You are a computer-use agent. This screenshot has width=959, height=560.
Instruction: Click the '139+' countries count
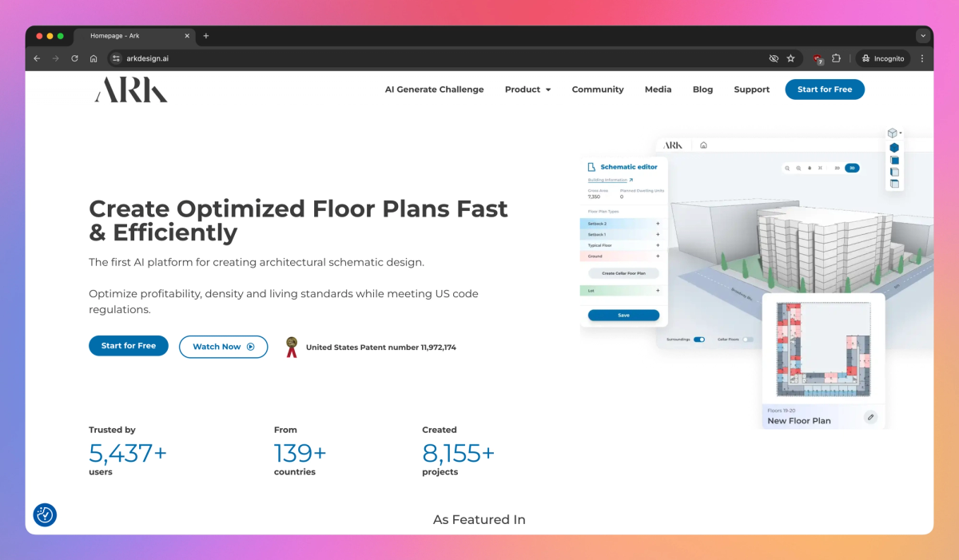coord(300,453)
